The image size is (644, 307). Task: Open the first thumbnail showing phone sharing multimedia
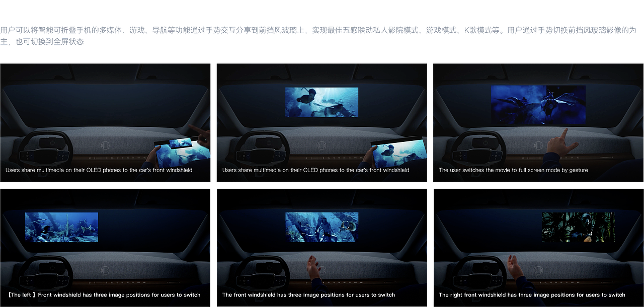click(x=105, y=123)
